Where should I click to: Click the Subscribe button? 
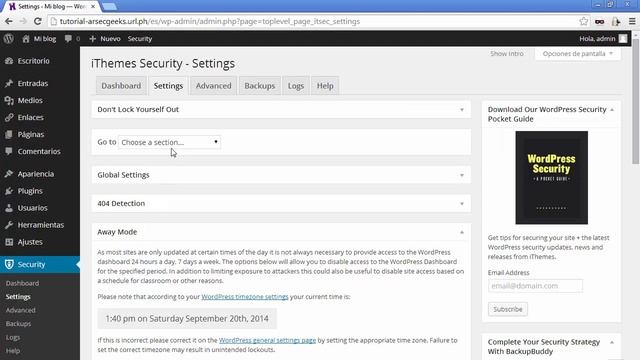508,309
